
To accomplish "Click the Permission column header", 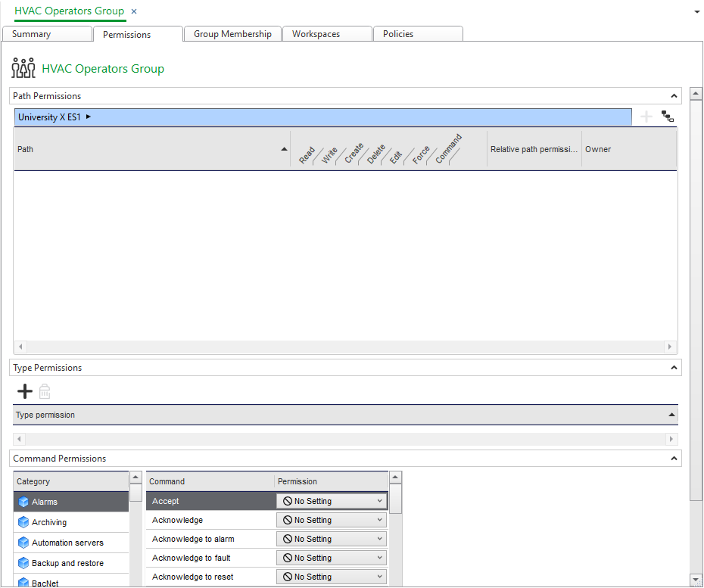I will pyautogui.click(x=332, y=481).
